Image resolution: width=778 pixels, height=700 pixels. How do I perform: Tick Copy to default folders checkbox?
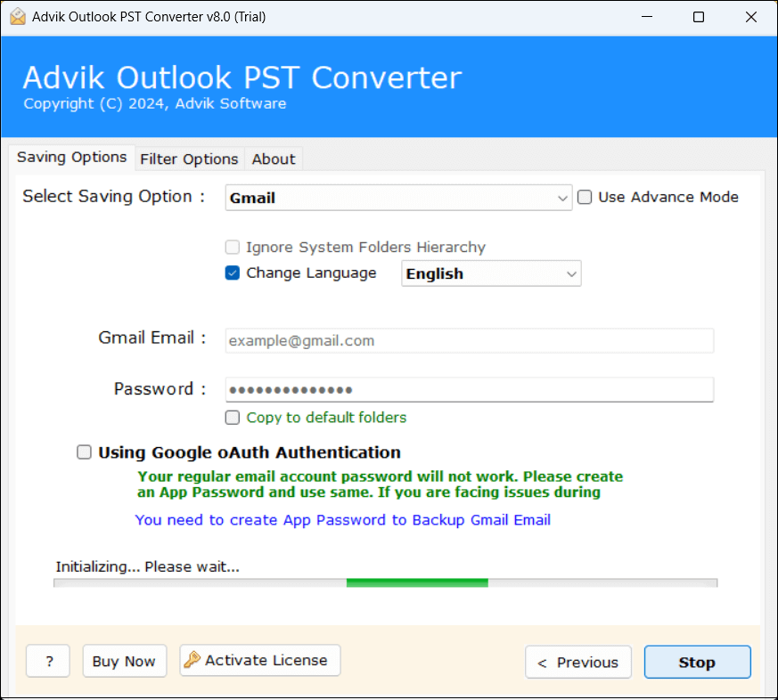[x=233, y=418]
